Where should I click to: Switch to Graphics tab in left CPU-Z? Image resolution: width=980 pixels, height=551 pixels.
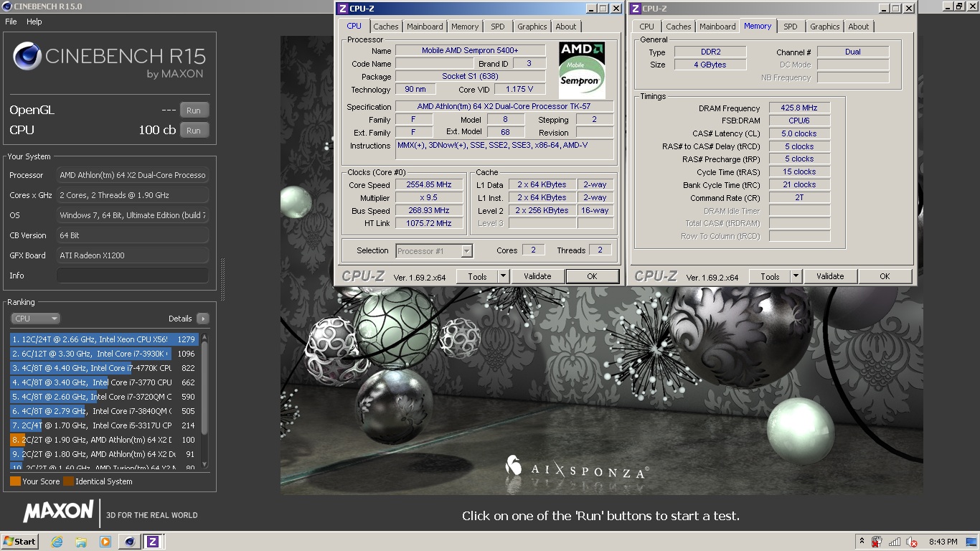pos(532,27)
